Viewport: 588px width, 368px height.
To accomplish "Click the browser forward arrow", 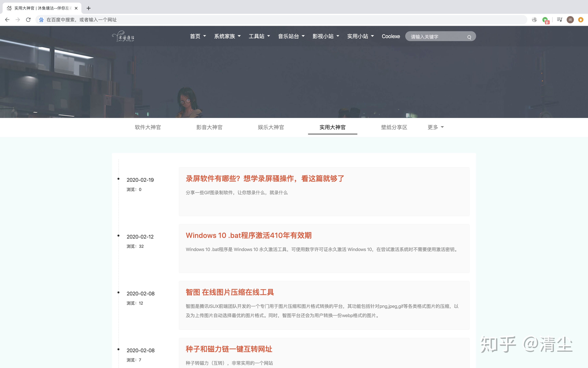I will (18, 20).
